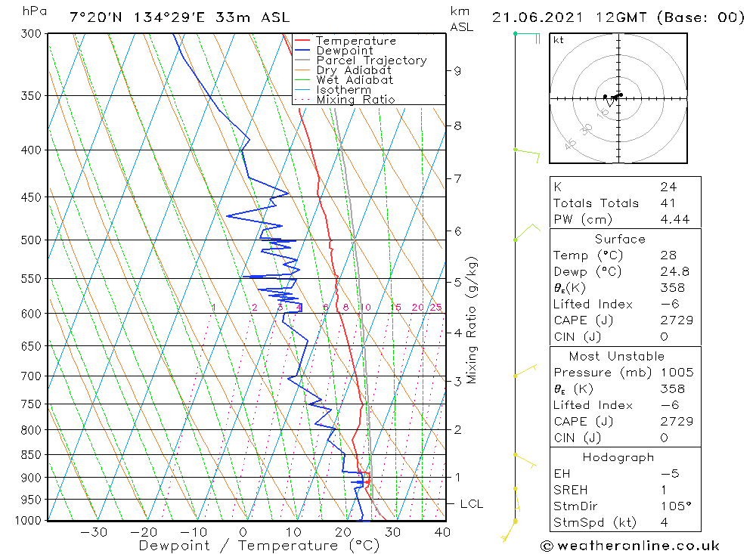756x554 pixels.
Task: Click the −30 temperature axis label
Action: 94,532
